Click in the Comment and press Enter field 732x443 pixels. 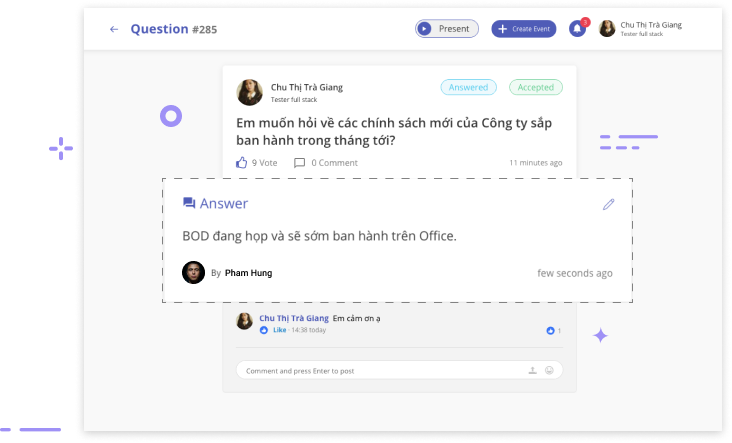coord(380,370)
